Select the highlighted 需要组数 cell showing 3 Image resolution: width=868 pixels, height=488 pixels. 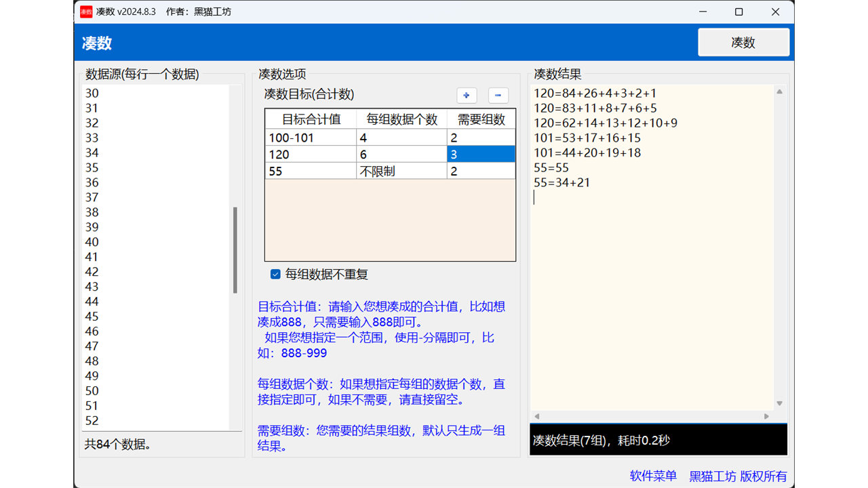(x=481, y=154)
